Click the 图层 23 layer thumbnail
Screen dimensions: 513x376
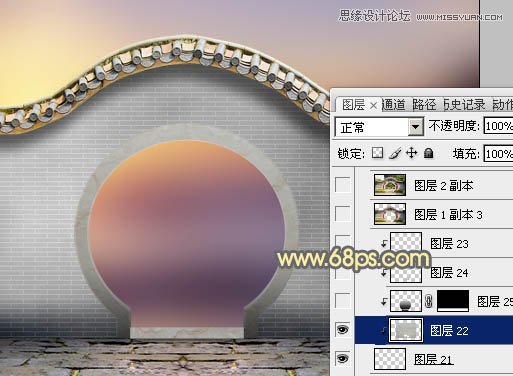(406, 242)
